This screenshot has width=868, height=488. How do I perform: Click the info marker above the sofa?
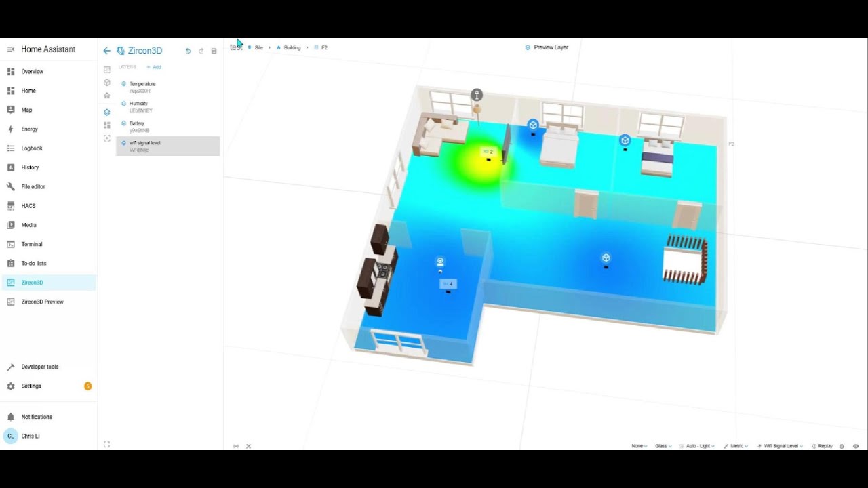click(477, 95)
